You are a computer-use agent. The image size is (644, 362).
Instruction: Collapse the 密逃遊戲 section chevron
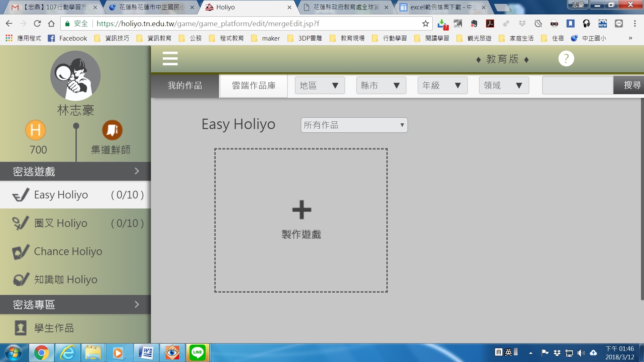click(x=137, y=171)
